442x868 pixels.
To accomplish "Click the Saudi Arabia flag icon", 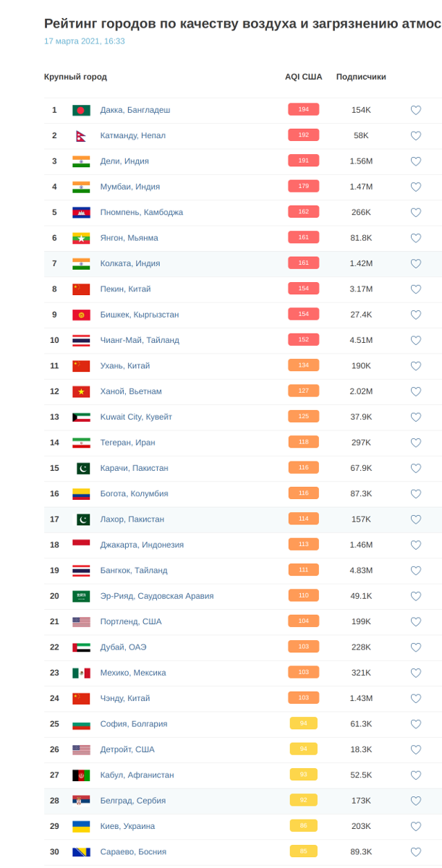I will [81, 596].
